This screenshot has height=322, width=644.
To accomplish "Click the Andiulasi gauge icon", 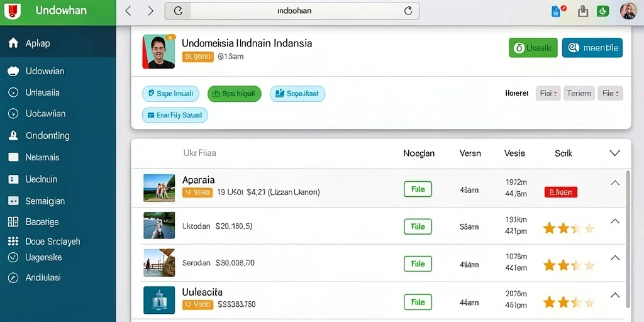I will pos(13,277).
